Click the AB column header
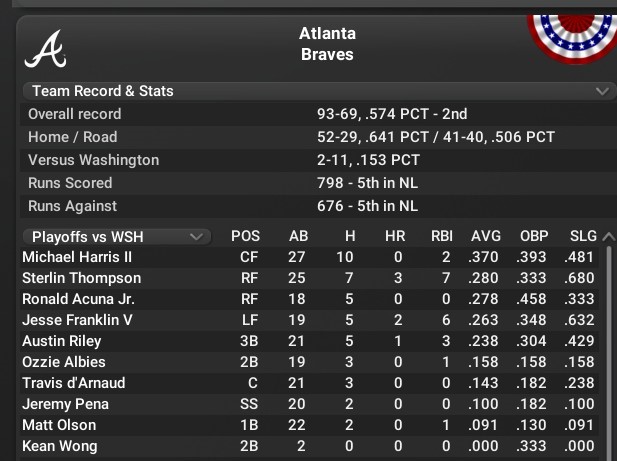Screen dimensions: 617x461 point(298,237)
